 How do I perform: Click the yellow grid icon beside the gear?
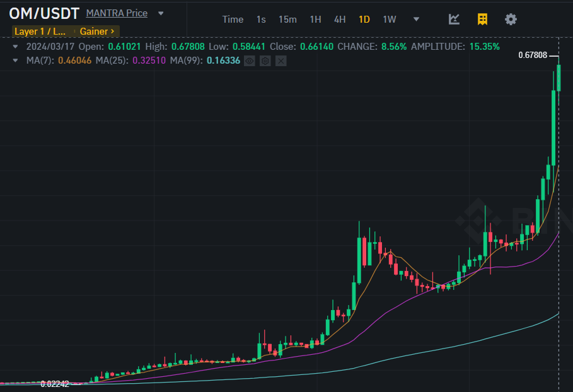[x=482, y=20]
